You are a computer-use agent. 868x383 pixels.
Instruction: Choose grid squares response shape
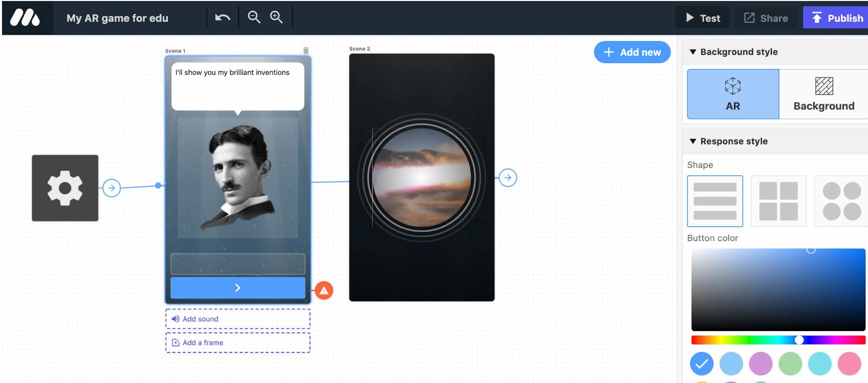(778, 201)
